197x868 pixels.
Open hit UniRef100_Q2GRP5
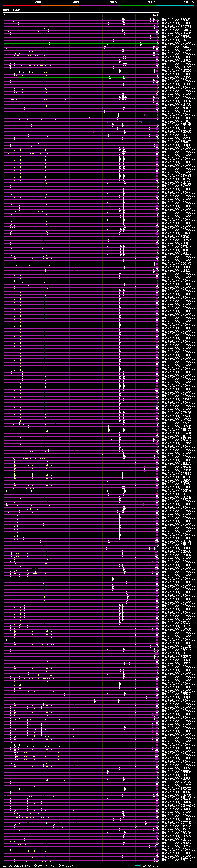pyautogui.click(x=177, y=480)
